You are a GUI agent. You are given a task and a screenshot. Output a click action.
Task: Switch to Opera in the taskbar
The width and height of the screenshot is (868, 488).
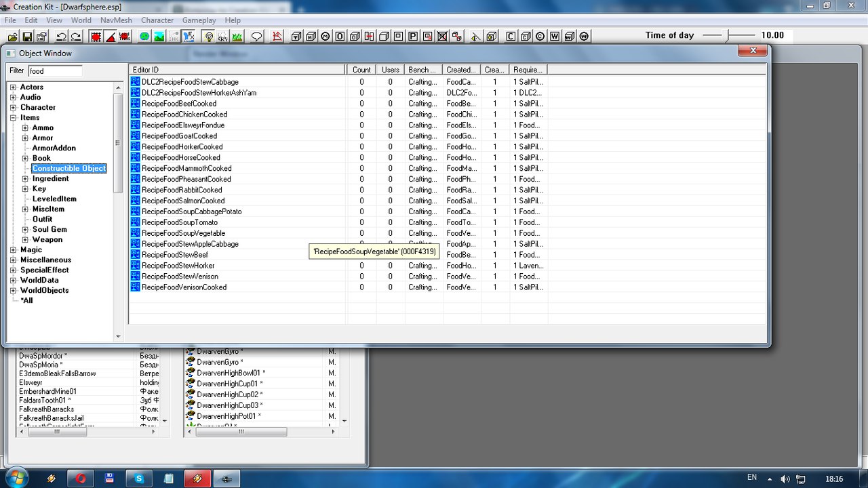(81, 478)
